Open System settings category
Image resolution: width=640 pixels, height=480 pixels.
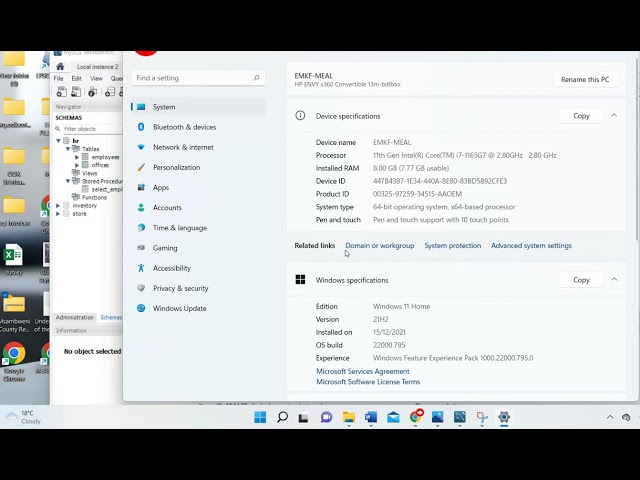[198, 107]
